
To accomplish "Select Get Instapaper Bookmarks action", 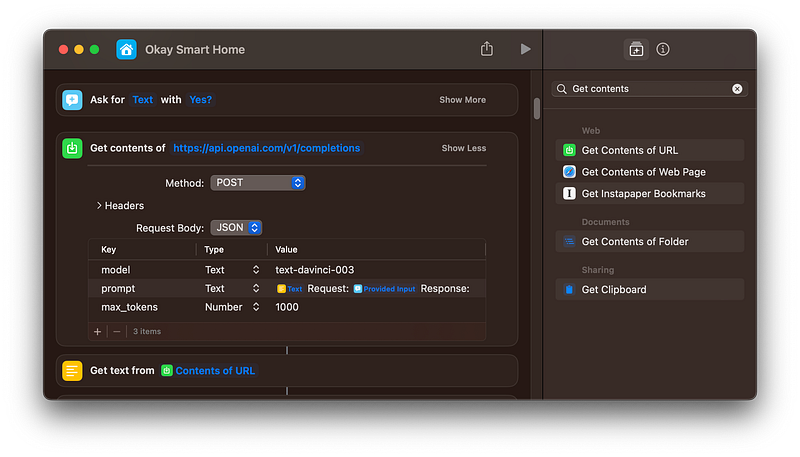I will (649, 193).
